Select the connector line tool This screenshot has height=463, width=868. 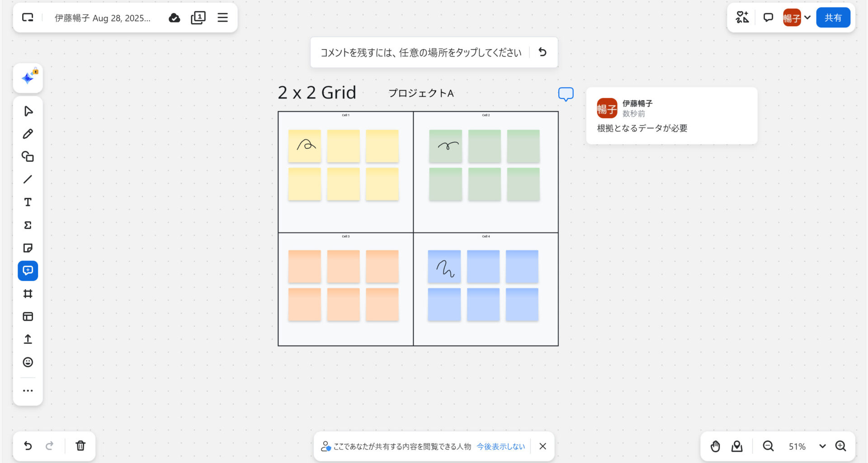pos(28,179)
